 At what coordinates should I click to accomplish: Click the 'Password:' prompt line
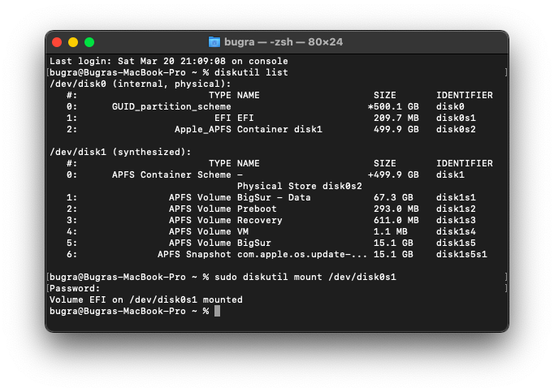(x=76, y=288)
